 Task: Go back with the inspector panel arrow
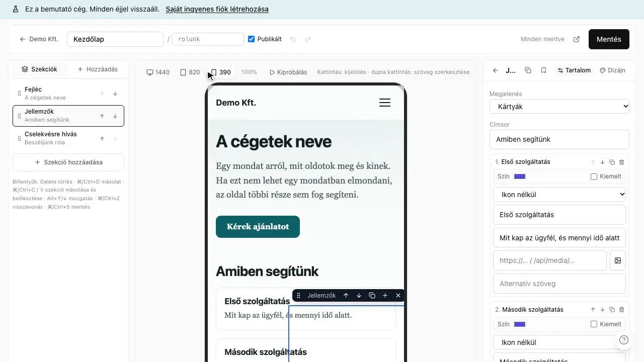(x=496, y=70)
